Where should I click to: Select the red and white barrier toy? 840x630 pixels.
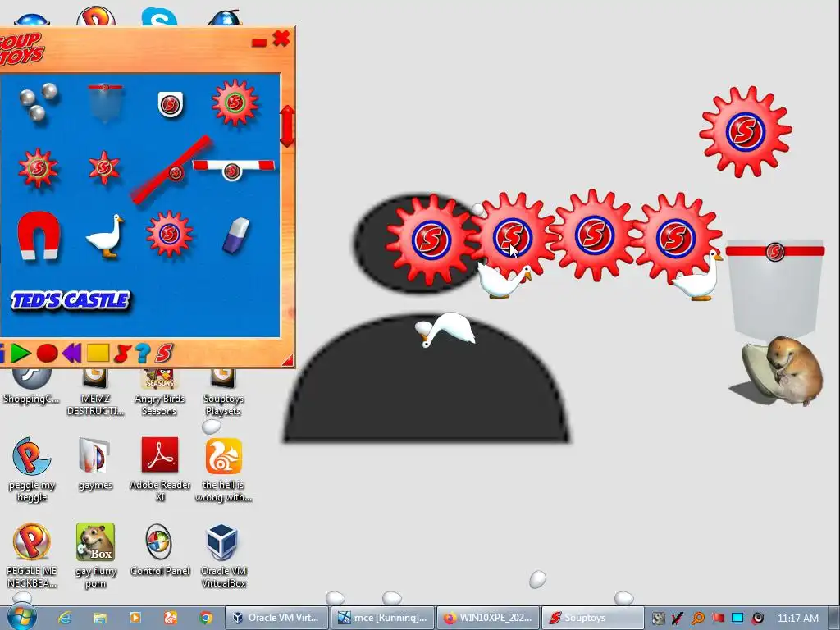(233, 169)
